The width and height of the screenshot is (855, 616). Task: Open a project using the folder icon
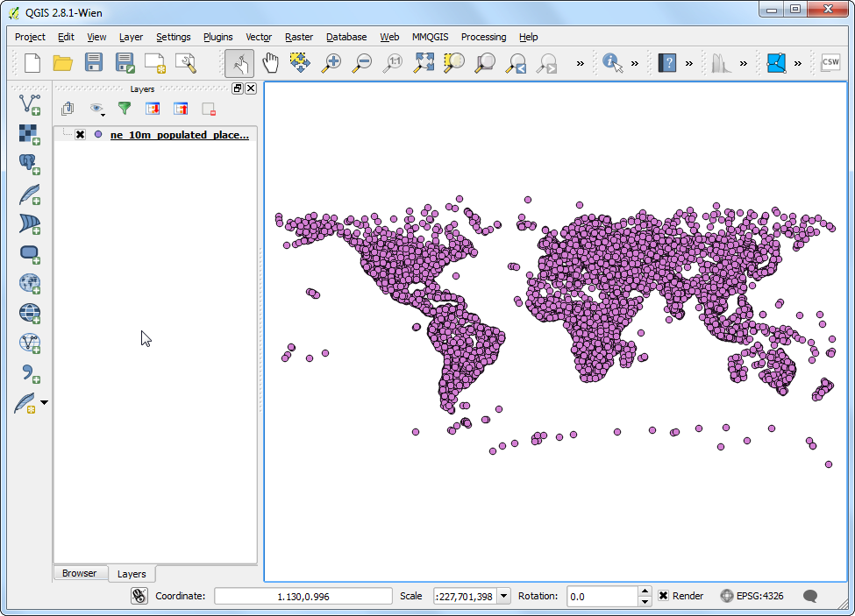63,63
